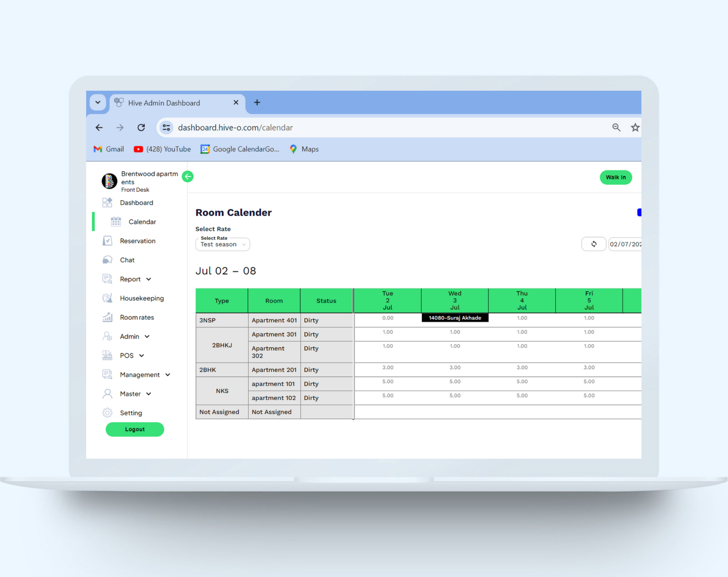Click the Setting gear icon
Image resolution: width=728 pixels, height=577 pixels.
coord(107,413)
